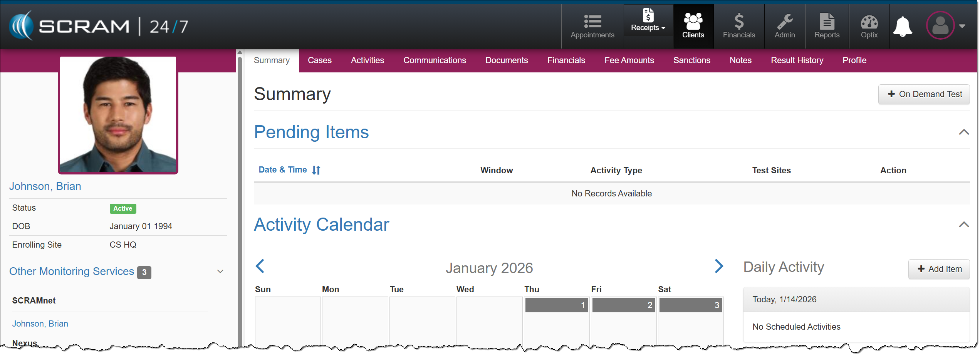Expand Other Monitoring Services panel
Viewport: 980px width, 357px height.
(x=220, y=272)
